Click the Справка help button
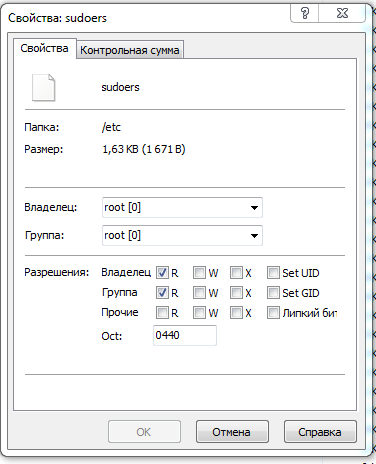The width and height of the screenshot is (376, 464). tap(320, 432)
